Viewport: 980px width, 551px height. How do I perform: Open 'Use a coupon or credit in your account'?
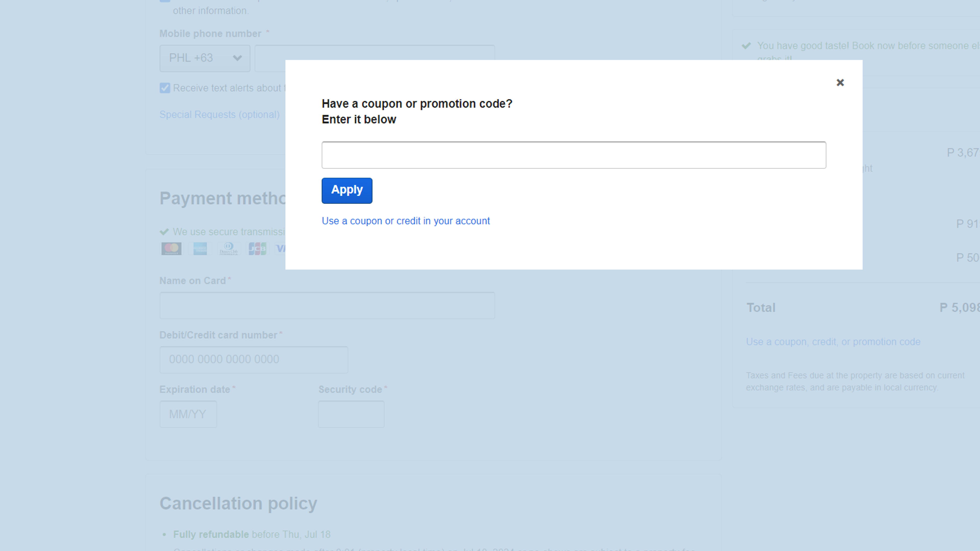406,221
